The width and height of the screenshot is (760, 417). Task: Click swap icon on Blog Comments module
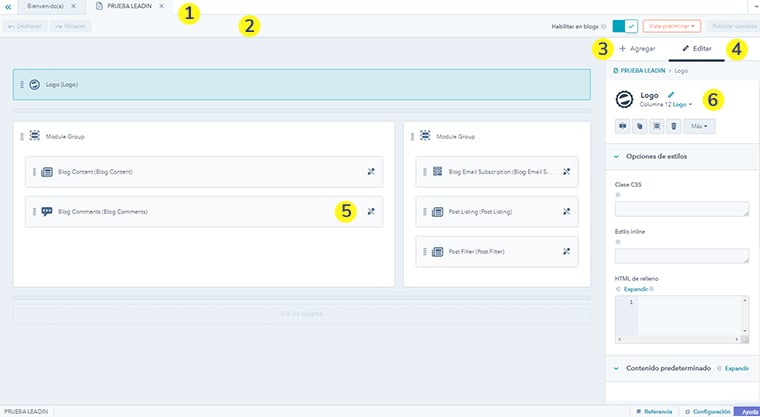(371, 212)
